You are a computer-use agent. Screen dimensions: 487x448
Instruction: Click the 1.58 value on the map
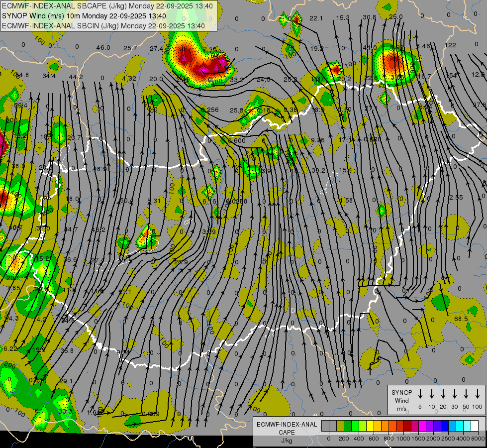click(x=346, y=200)
